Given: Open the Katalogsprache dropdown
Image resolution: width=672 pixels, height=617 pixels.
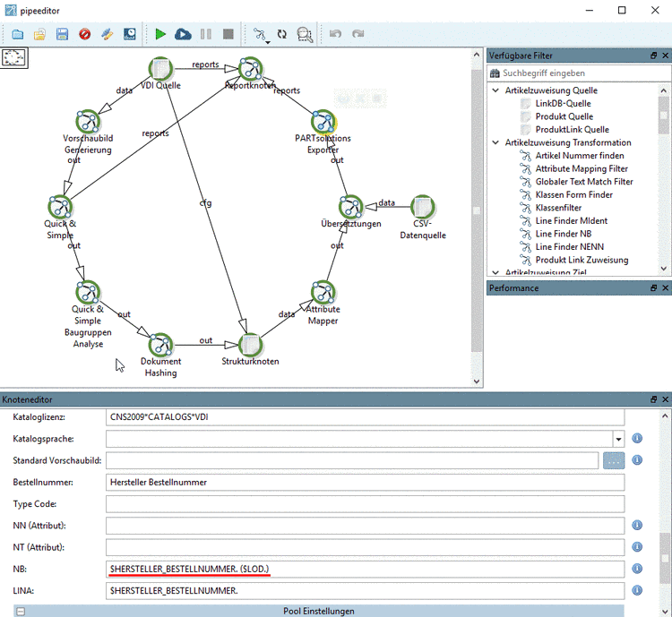Looking at the screenshot, I should (x=618, y=439).
